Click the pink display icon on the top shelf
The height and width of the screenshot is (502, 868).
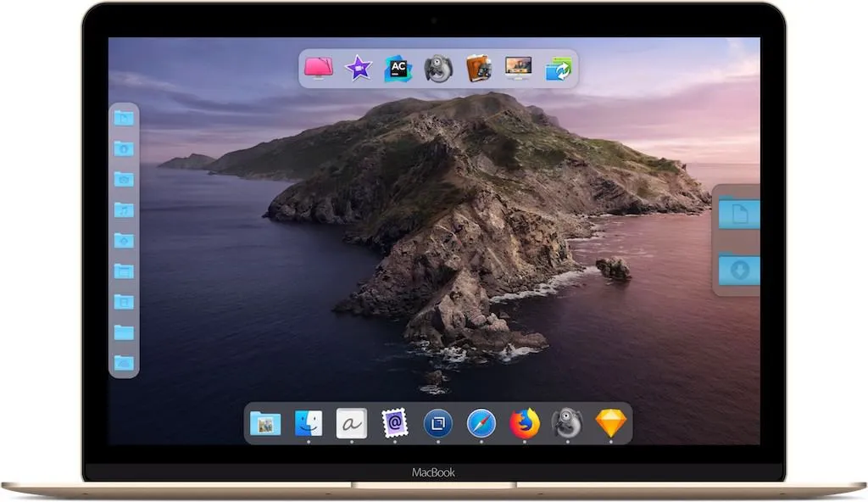coord(318,68)
